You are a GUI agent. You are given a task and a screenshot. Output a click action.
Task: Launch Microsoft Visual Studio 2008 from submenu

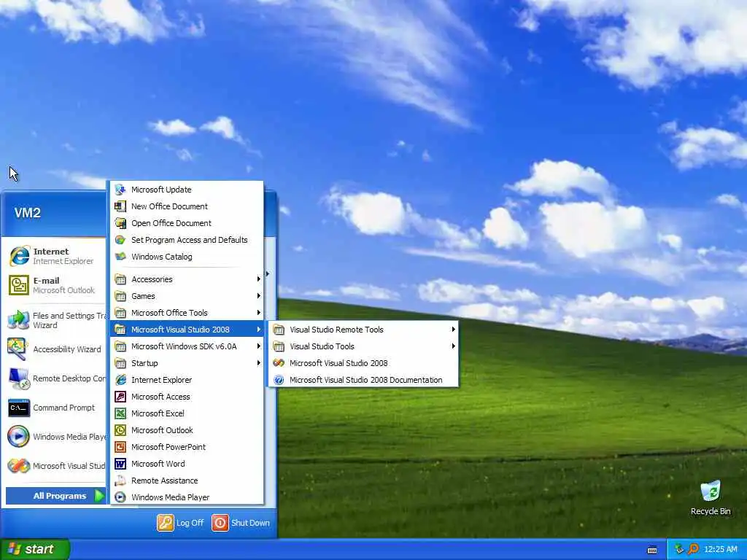[x=364, y=363]
